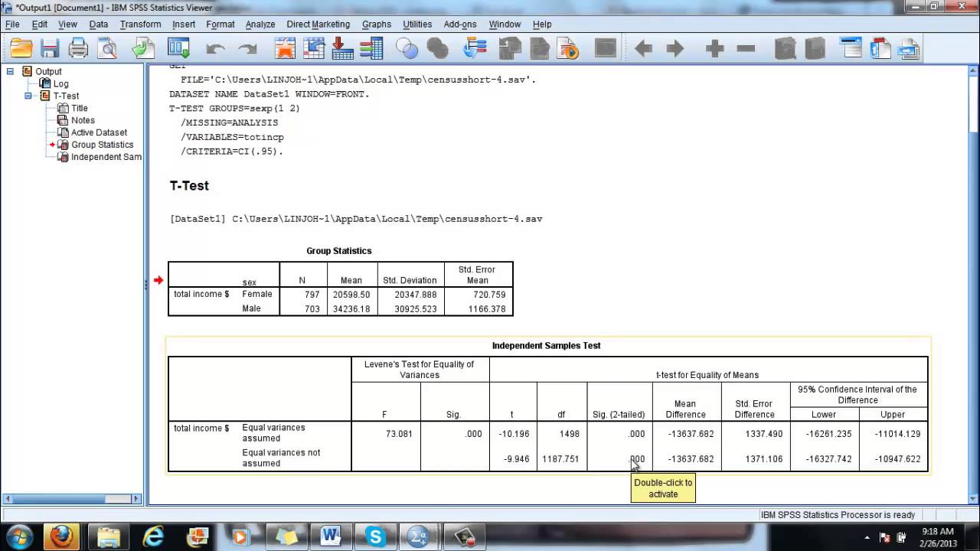Expand outline item with plus icon
Viewport: 980px width, 551px height.
tap(715, 49)
